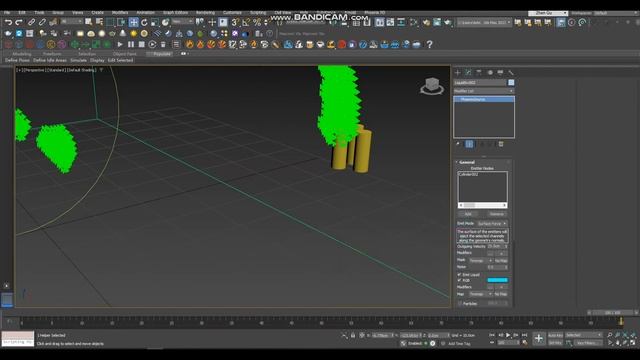Open the File menu
Image resolution: width=640 pixels, height=360 pixels.
click(x=7, y=13)
